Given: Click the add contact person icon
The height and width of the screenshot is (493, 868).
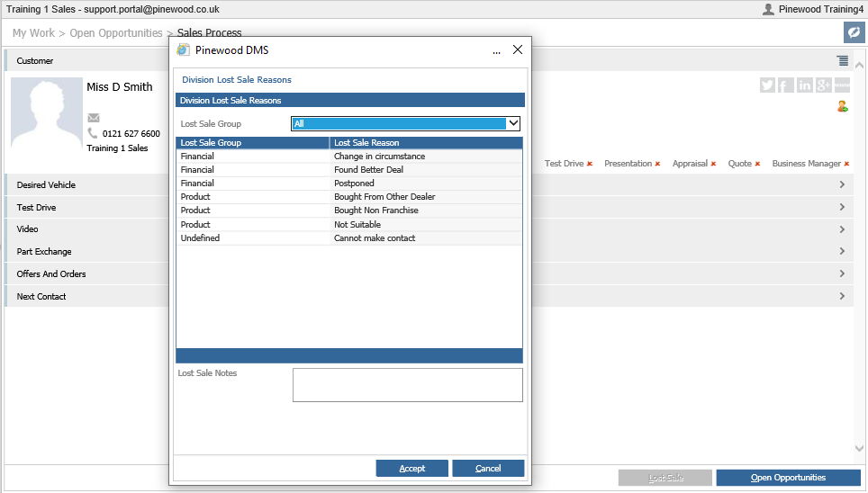Looking at the screenshot, I should pyautogui.click(x=843, y=106).
